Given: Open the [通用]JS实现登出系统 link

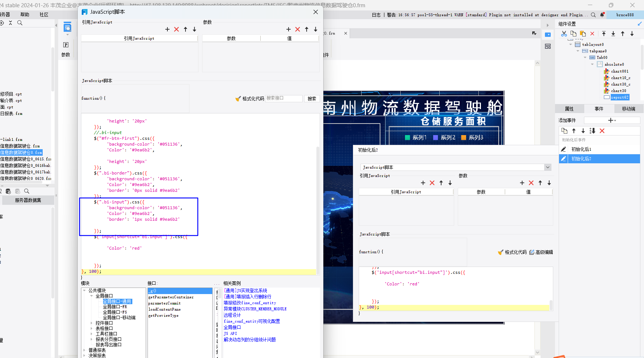Looking at the screenshot, I should point(246,290).
